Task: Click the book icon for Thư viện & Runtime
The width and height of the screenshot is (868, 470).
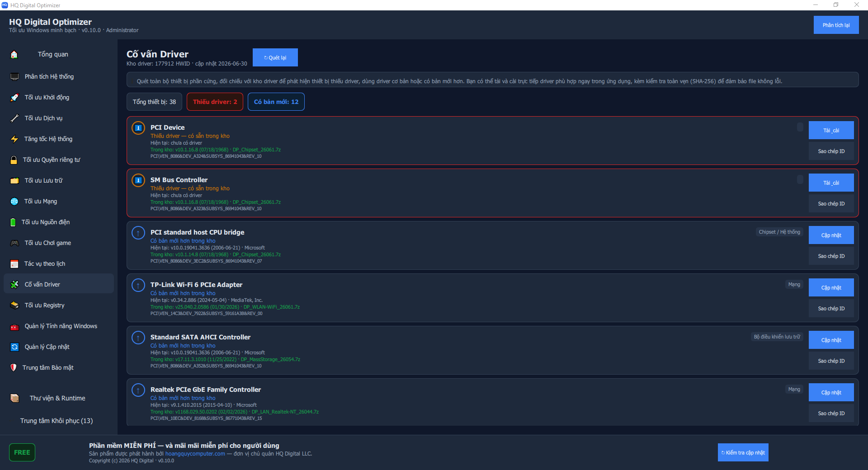Action: coord(14,398)
